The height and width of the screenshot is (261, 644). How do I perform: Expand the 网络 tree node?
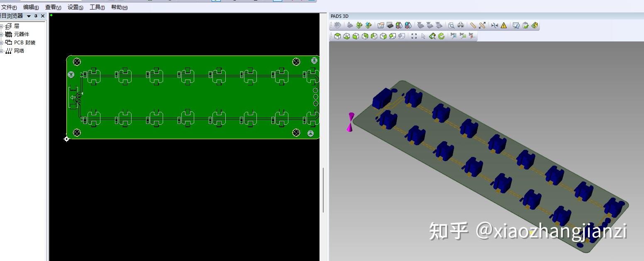pos(1,51)
